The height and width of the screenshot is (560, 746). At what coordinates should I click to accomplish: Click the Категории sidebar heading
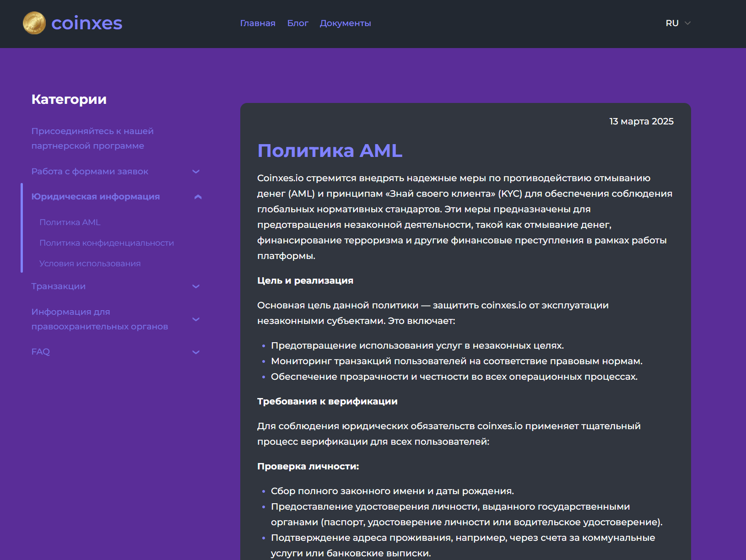pos(69,99)
